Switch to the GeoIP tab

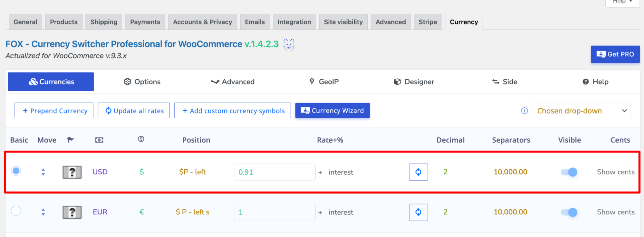[x=324, y=82]
